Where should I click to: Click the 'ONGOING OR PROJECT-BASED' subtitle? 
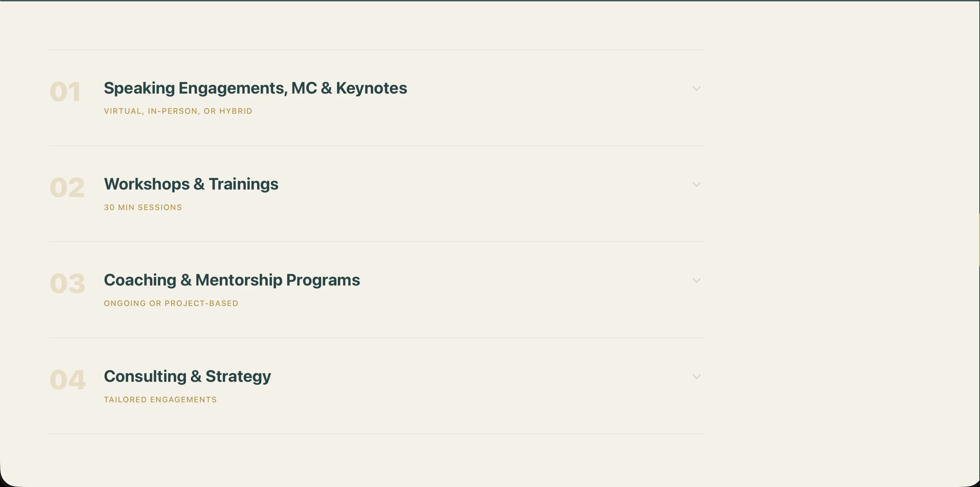click(171, 303)
